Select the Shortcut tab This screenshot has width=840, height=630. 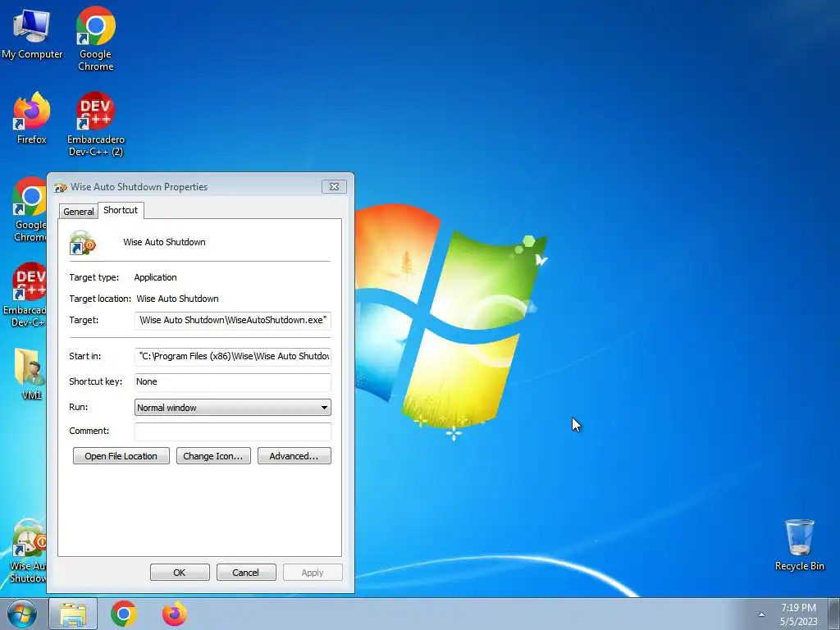click(x=121, y=210)
